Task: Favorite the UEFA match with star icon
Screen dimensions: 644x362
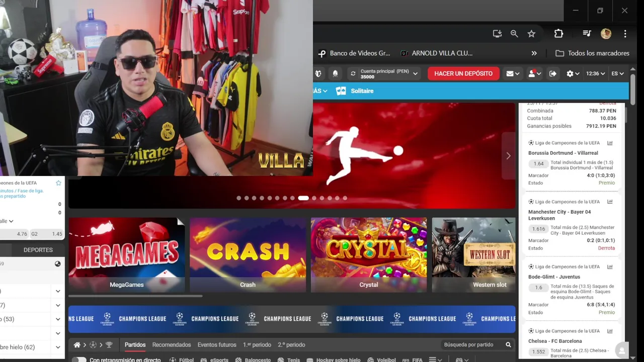Action: 58,183
